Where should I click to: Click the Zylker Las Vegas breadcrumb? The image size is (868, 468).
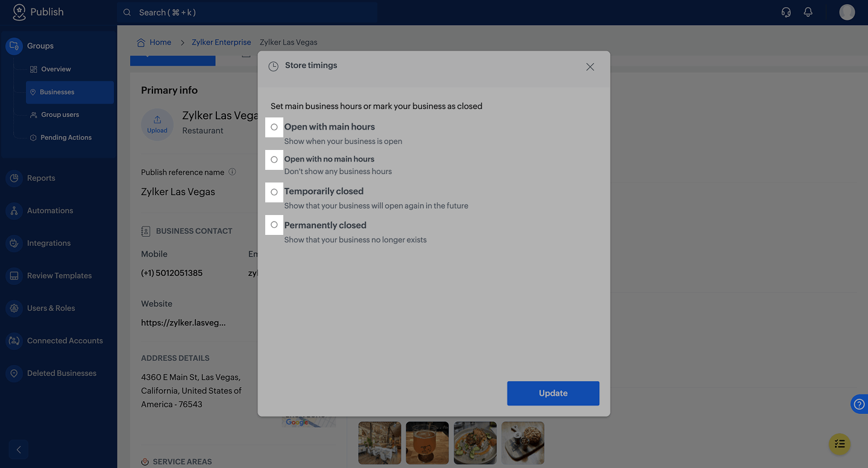click(x=288, y=42)
